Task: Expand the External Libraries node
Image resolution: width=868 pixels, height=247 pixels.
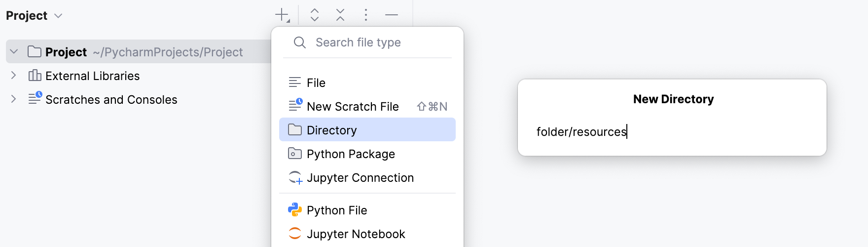Action: [14, 76]
